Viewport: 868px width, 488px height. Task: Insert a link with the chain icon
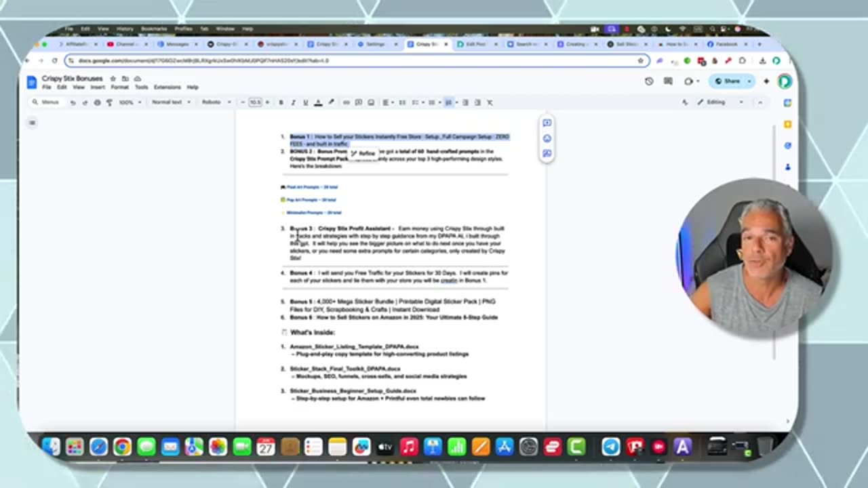click(346, 102)
